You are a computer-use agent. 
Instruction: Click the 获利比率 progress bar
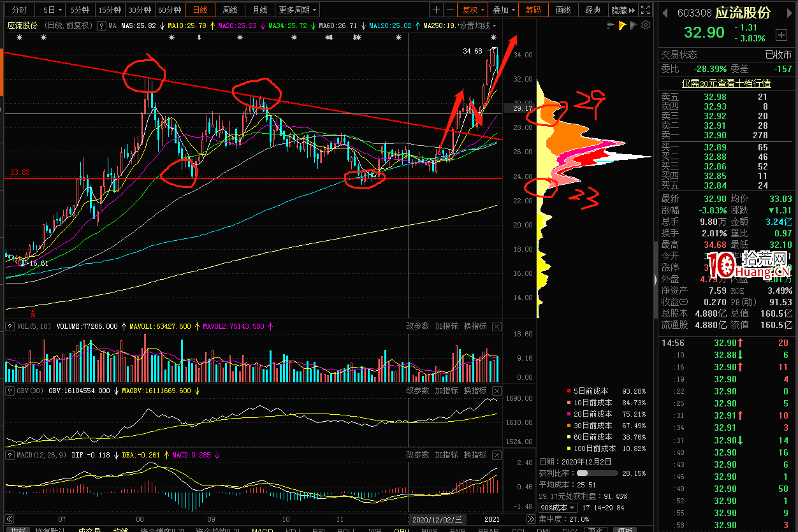tap(597, 473)
